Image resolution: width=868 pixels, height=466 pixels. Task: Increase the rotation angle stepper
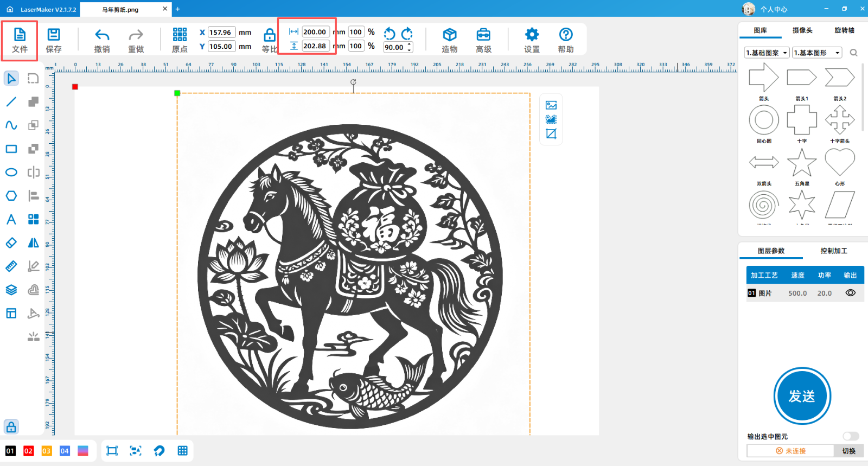410,44
